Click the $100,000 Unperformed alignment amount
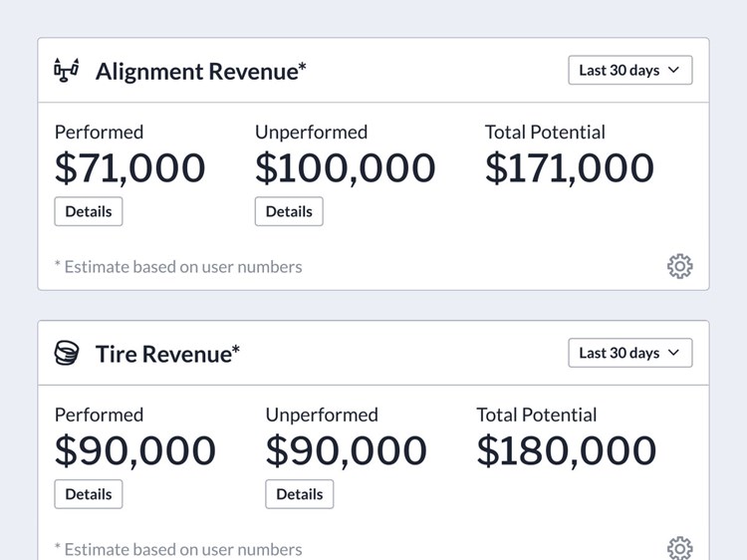The height and width of the screenshot is (560, 747). tap(345, 168)
